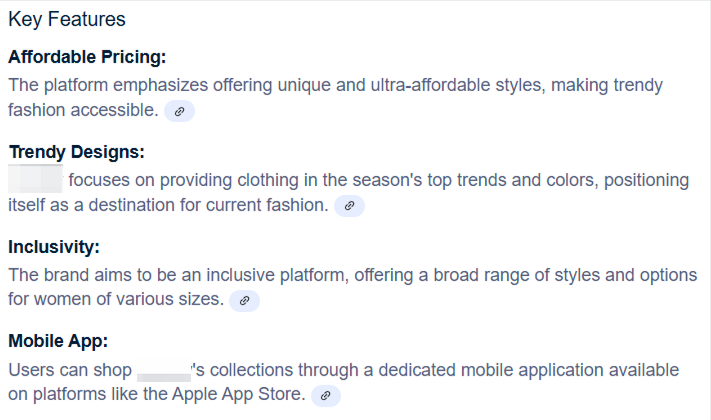Click the Trendy Designs heading

pos(77,152)
